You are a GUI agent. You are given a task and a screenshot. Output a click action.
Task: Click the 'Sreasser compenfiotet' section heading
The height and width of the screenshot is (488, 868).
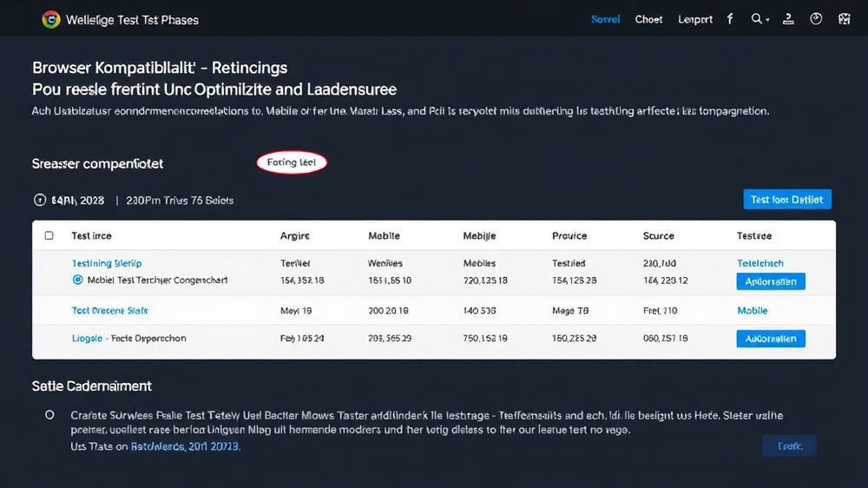coord(97,164)
